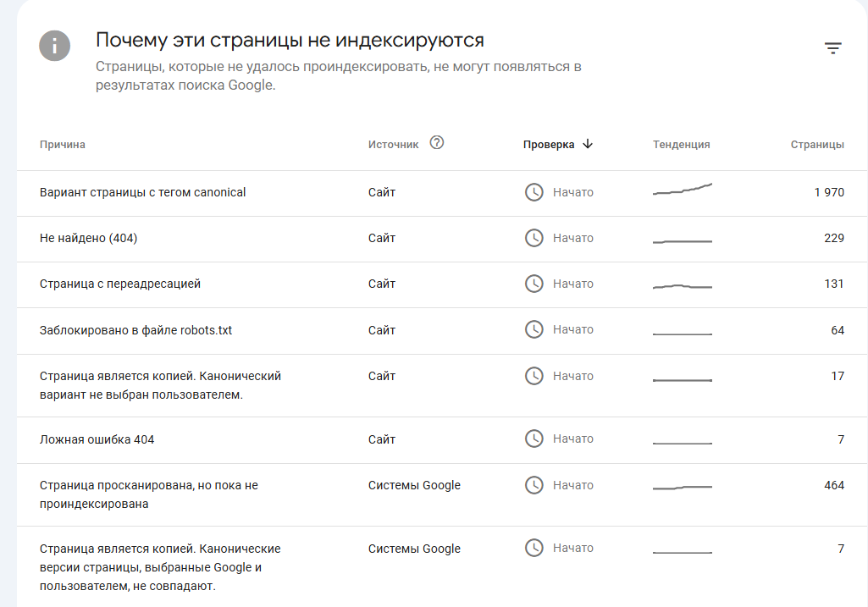Open Не найдено (404) reason row
Image resolution: width=868 pixels, height=607 pixels.
(x=442, y=239)
